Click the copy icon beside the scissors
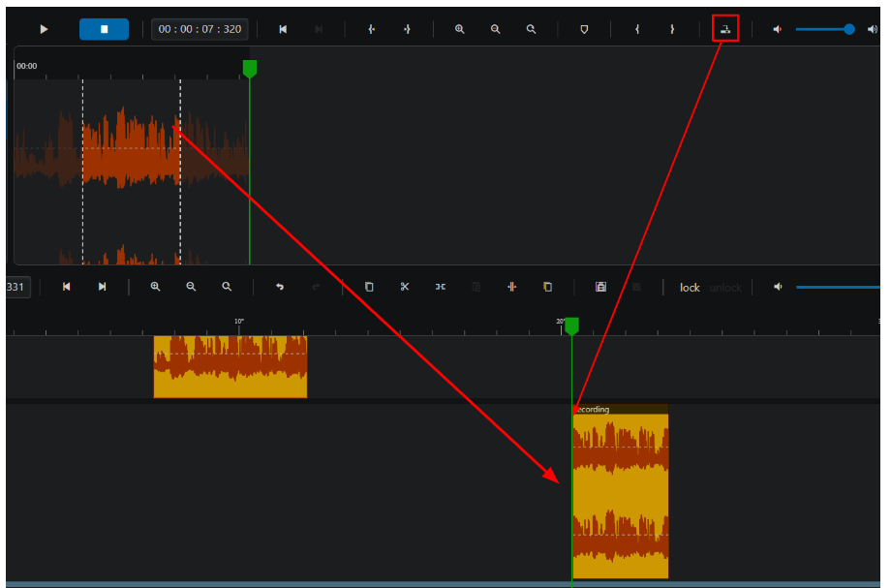This screenshot has height=588, width=891. click(x=369, y=287)
